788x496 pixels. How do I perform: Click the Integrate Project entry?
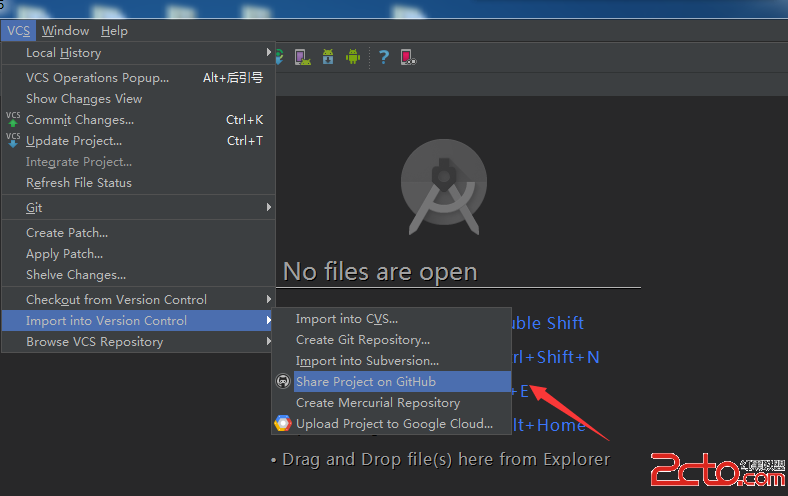138,162
